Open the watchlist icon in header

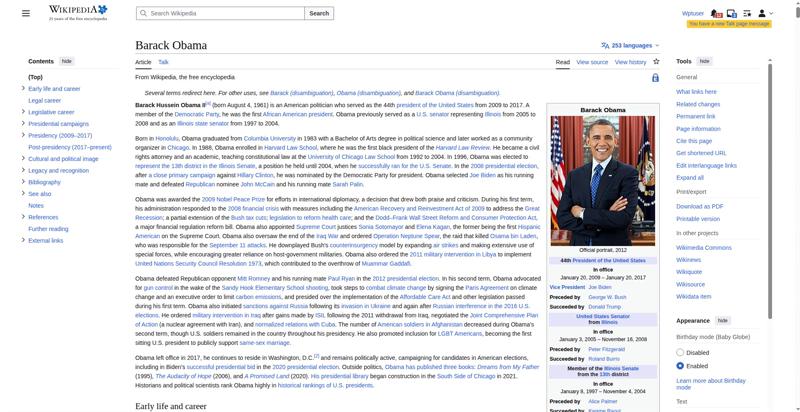click(747, 13)
